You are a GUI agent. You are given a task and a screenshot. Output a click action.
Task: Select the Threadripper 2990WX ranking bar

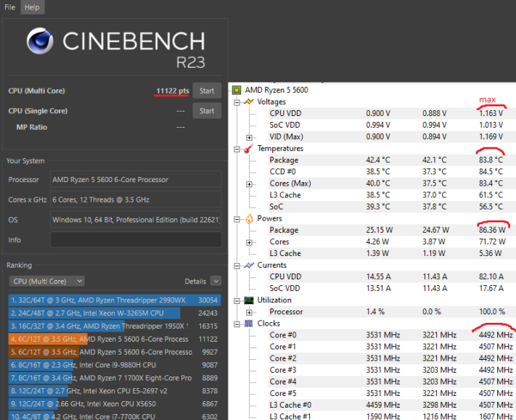pos(115,300)
